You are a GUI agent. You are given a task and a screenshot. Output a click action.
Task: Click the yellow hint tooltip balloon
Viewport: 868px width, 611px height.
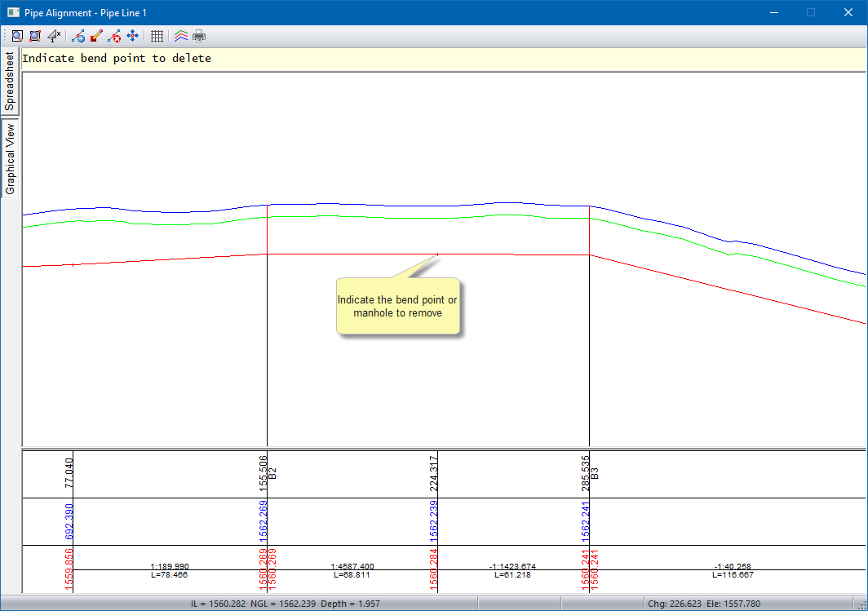pyautogui.click(x=398, y=306)
